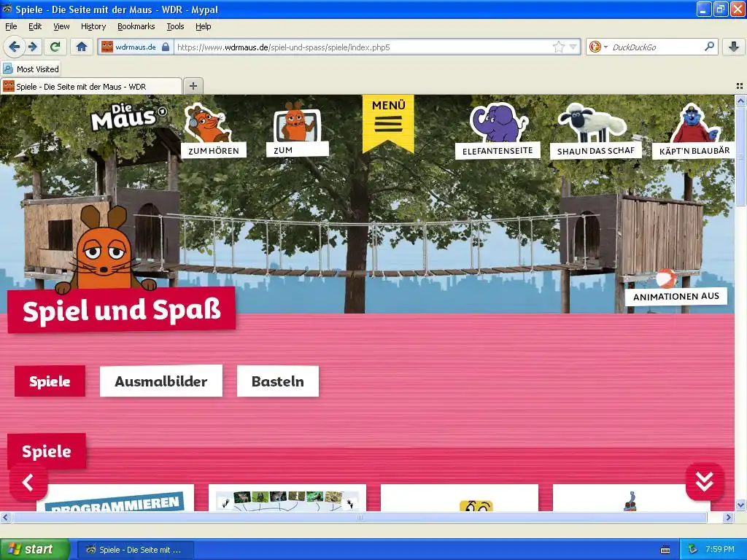
Task: Reload the page with the refresh icon
Action: pos(55,47)
